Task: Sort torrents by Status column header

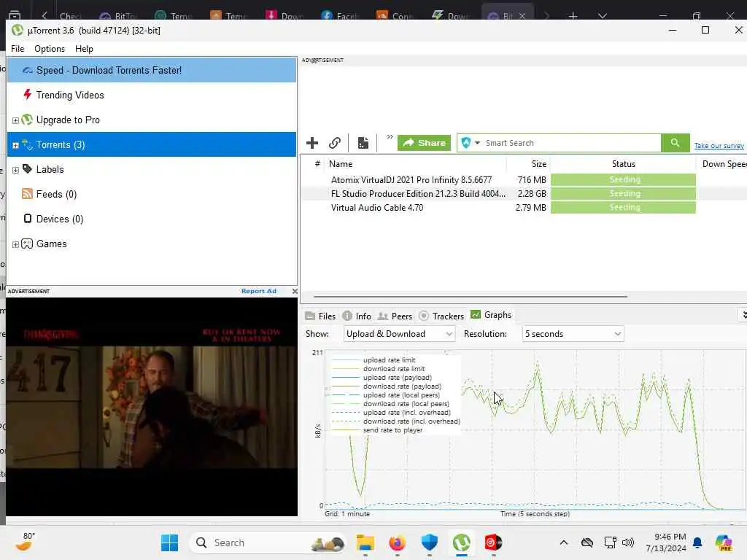Action: pos(623,164)
